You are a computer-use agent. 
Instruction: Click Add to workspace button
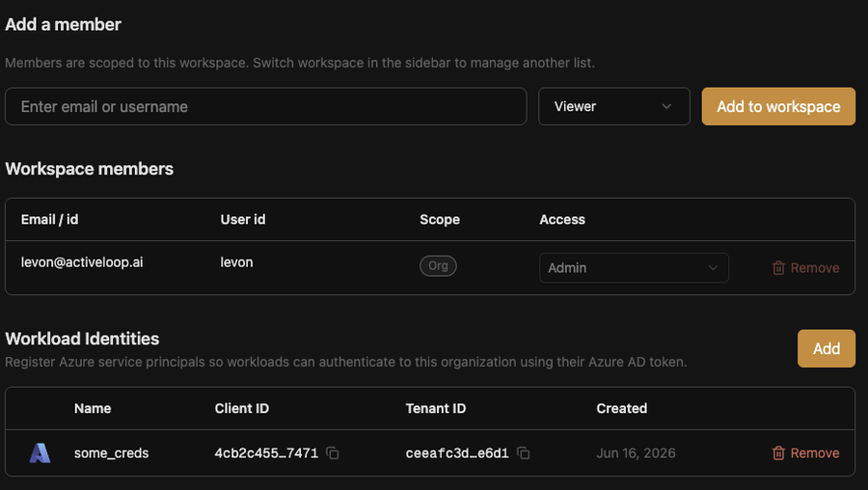[x=778, y=106]
